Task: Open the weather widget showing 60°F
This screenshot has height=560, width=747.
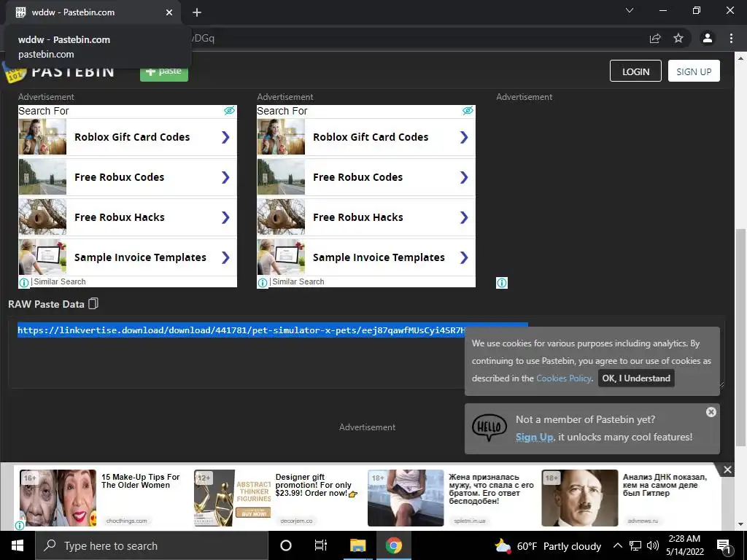Action: click(548, 545)
